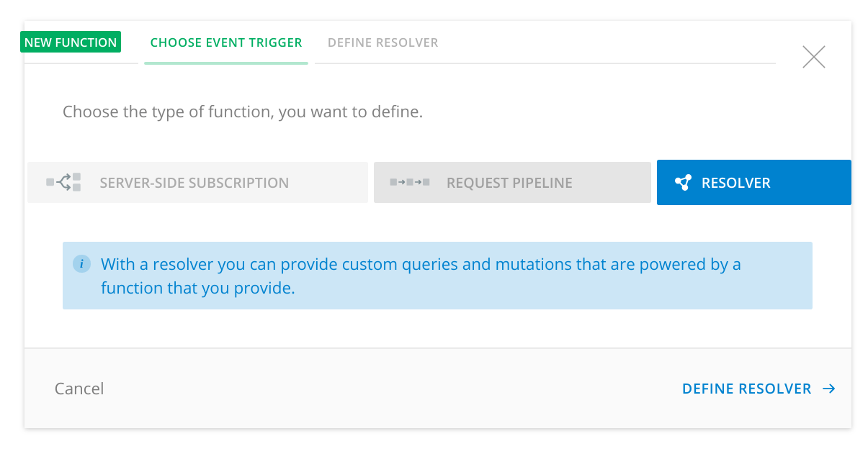Click the green underline below active tab

click(x=226, y=63)
